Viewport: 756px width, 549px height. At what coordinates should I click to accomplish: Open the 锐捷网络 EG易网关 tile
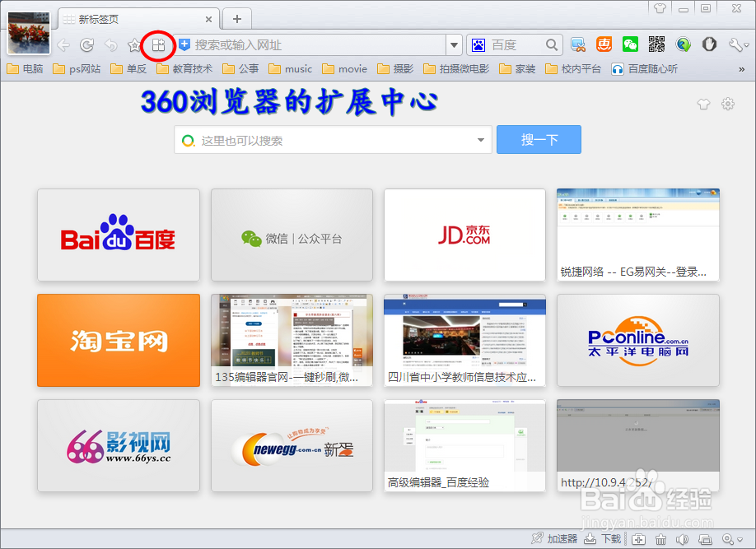click(638, 235)
